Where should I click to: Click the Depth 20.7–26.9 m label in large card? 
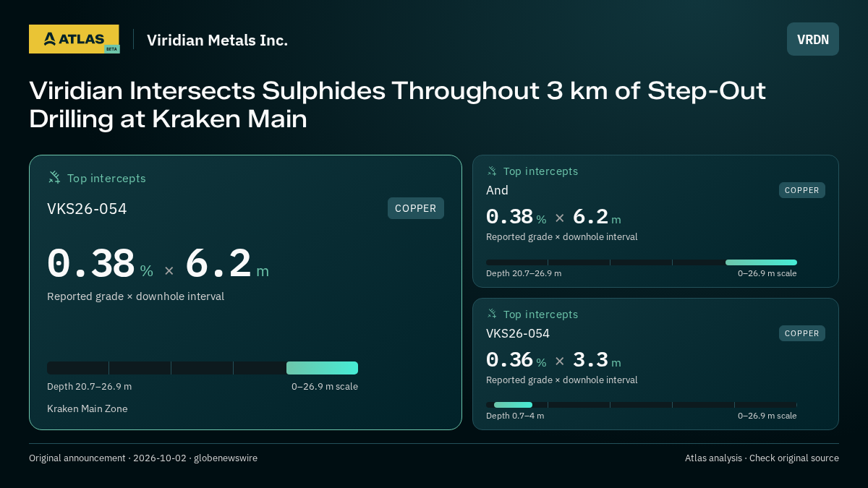pyautogui.click(x=90, y=386)
